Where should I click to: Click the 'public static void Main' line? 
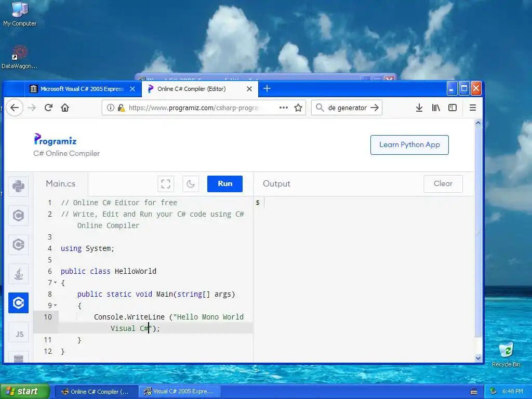[156, 294]
